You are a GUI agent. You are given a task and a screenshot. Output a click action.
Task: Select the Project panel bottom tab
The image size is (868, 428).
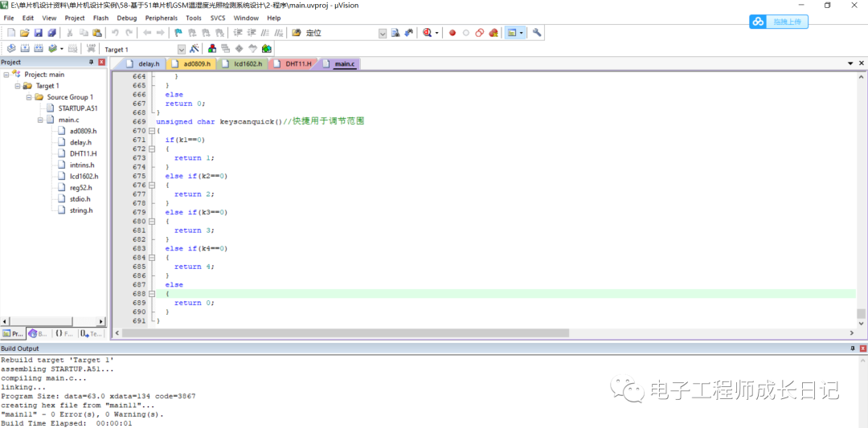tap(14, 333)
